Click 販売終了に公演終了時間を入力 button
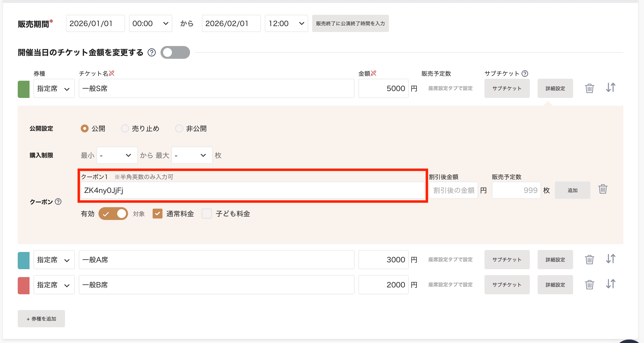644x343 pixels. (350, 23)
